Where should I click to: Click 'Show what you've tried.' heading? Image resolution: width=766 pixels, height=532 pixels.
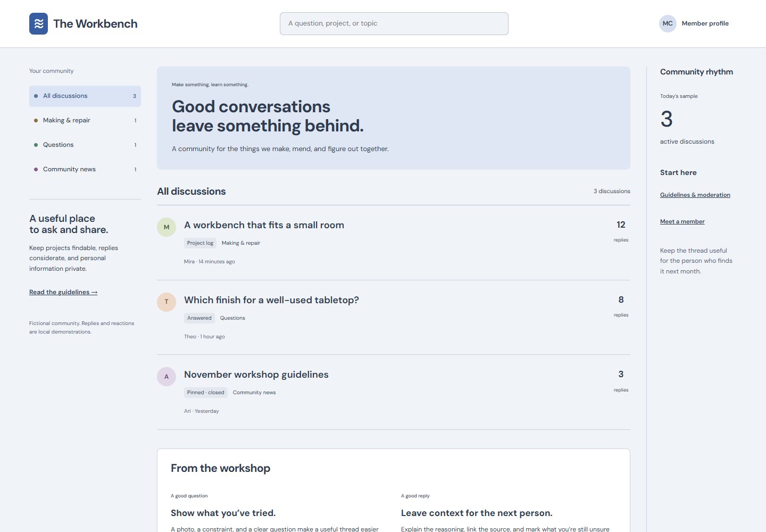[x=223, y=513]
